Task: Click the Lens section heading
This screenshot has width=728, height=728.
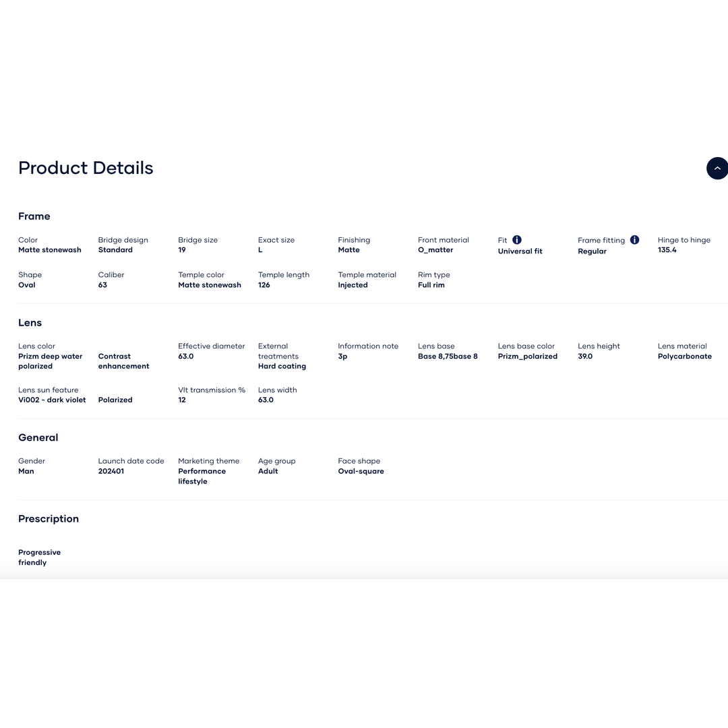Action: (x=30, y=323)
